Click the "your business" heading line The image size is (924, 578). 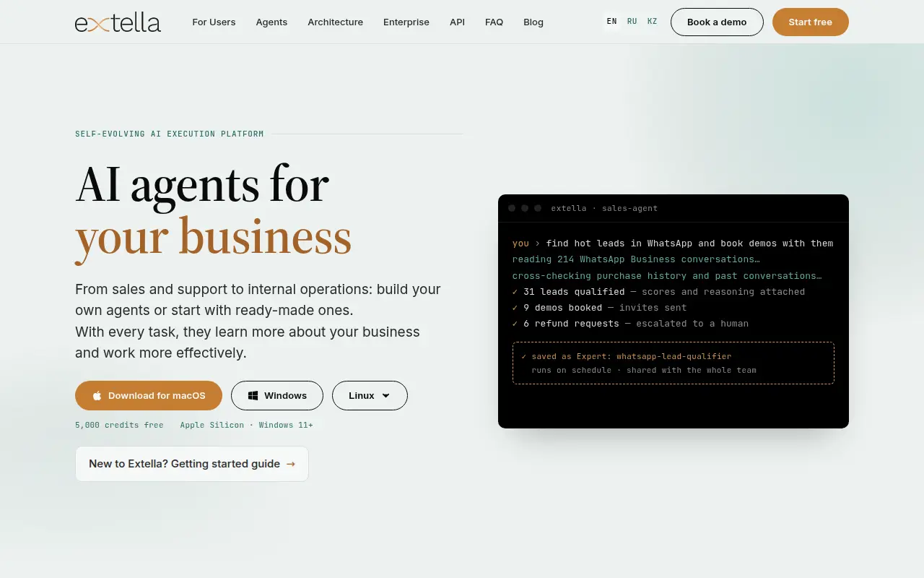[x=213, y=237]
